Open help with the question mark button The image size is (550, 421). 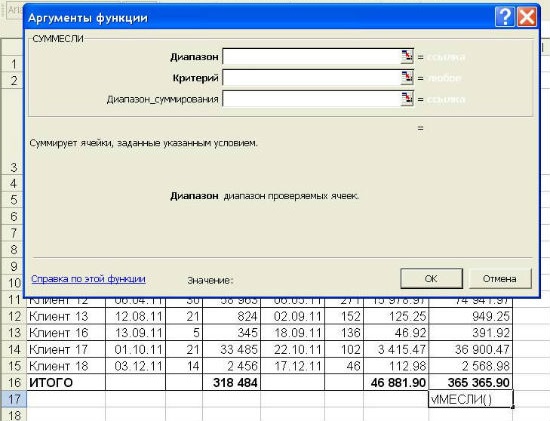pos(504,16)
